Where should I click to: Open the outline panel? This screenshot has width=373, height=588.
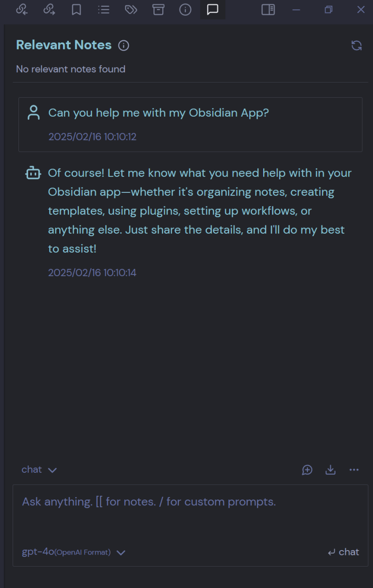click(x=103, y=9)
